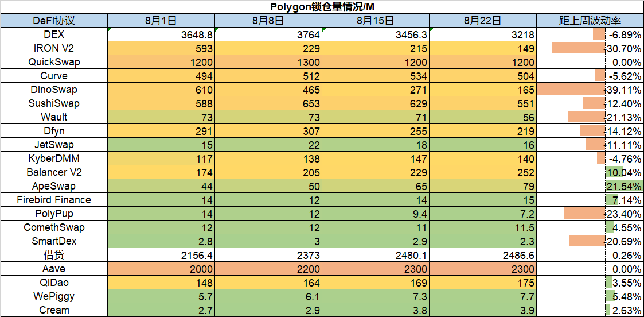644x317 pixels.
Task: Select the ApeSwap row label
Action: pyautogui.click(x=54, y=186)
